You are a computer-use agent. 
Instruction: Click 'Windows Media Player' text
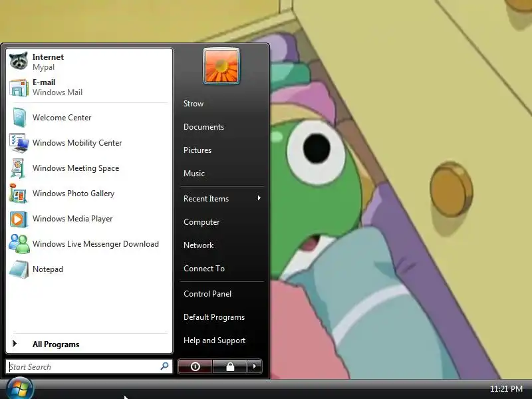pyautogui.click(x=72, y=219)
